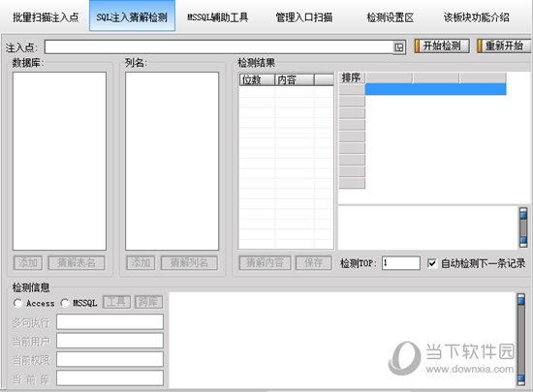This screenshot has width=533, height=392.
Task: Select the highlighted blue row in results grid
Action: [435, 89]
